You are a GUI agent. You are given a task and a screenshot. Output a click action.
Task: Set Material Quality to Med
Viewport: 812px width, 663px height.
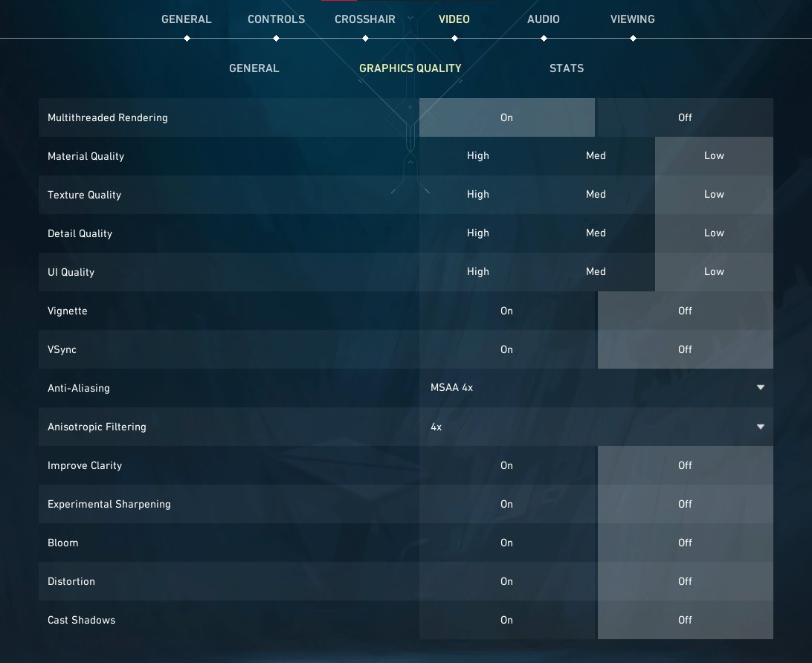[x=596, y=156]
